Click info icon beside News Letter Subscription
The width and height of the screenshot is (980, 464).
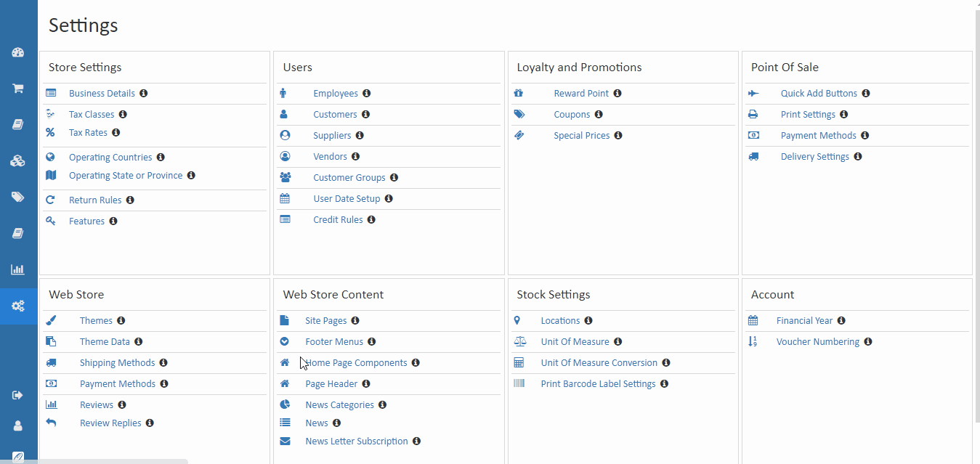(x=416, y=441)
